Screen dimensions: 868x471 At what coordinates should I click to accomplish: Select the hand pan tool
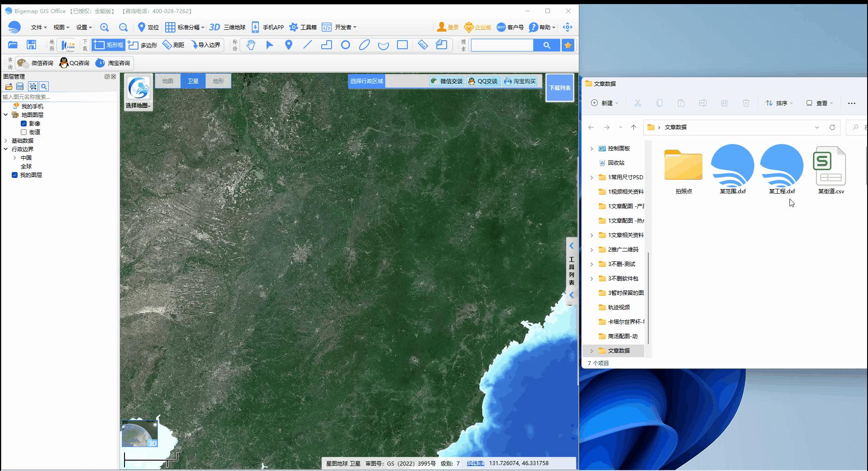[250, 45]
